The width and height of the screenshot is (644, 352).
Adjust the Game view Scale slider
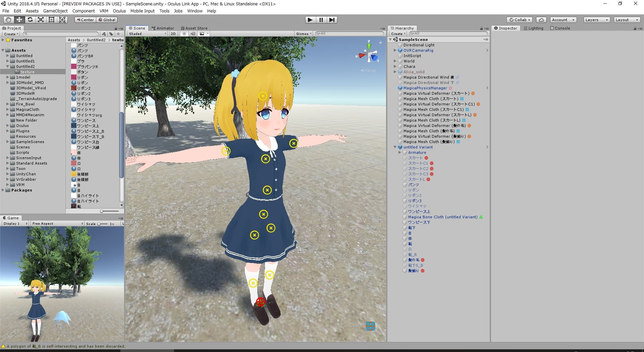tap(100, 224)
